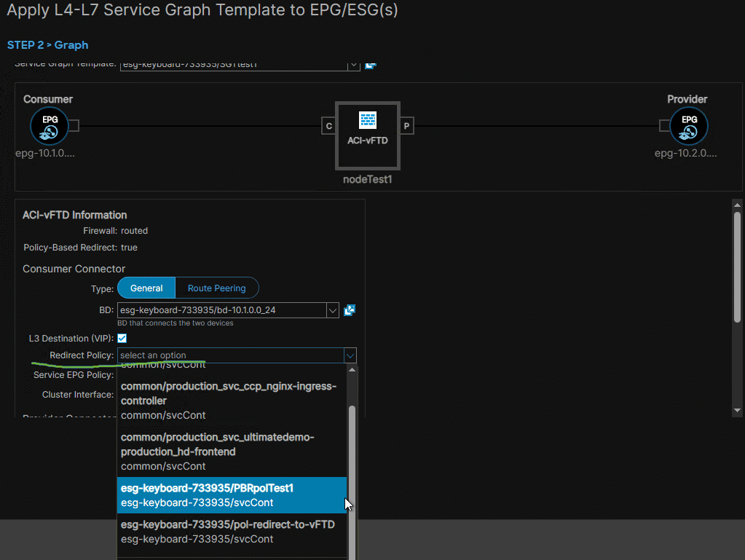Click the Provider EPG icon
Screen dimensions: 745x560
(688, 126)
